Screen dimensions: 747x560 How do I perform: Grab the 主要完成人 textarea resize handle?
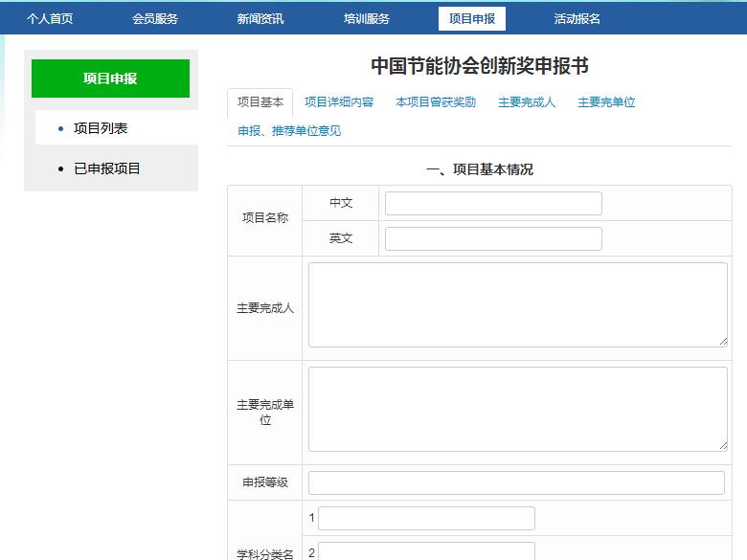tap(723, 342)
